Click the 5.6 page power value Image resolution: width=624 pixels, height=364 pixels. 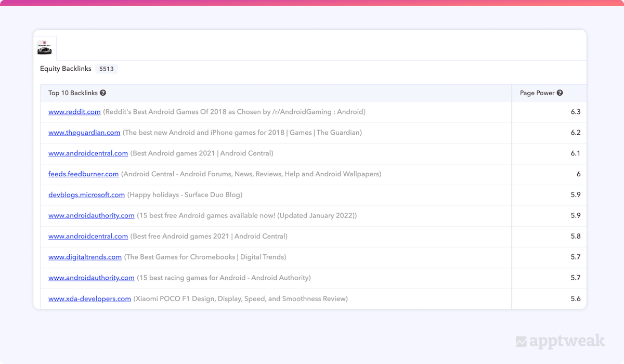pos(575,298)
